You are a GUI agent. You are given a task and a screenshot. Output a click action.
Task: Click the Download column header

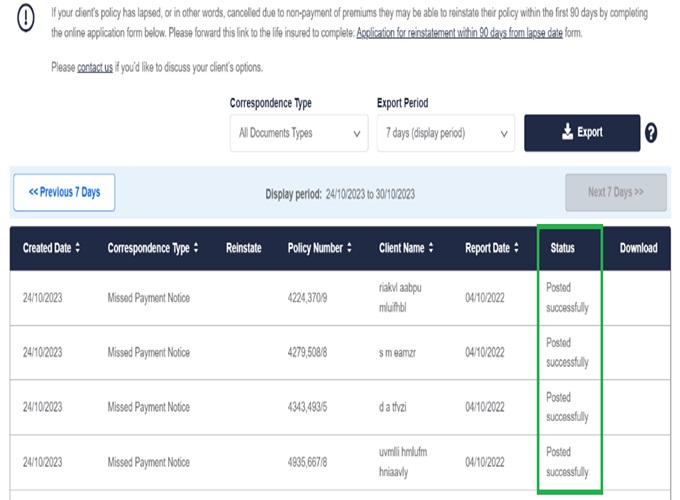[x=638, y=248]
